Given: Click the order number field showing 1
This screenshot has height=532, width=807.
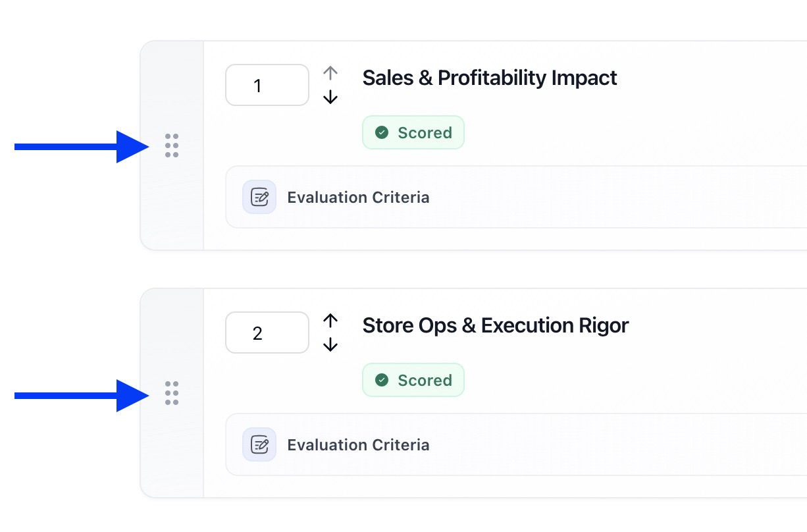Looking at the screenshot, I should 267,86.
